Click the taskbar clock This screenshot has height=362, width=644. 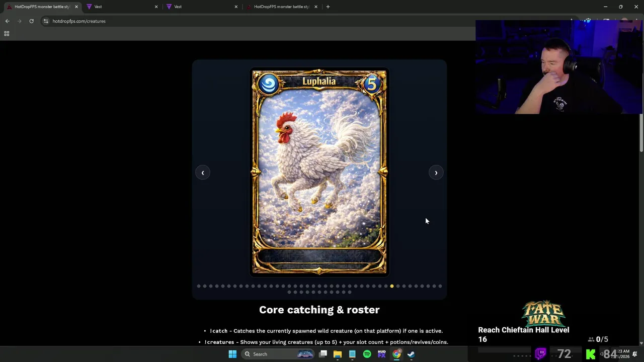624,354
